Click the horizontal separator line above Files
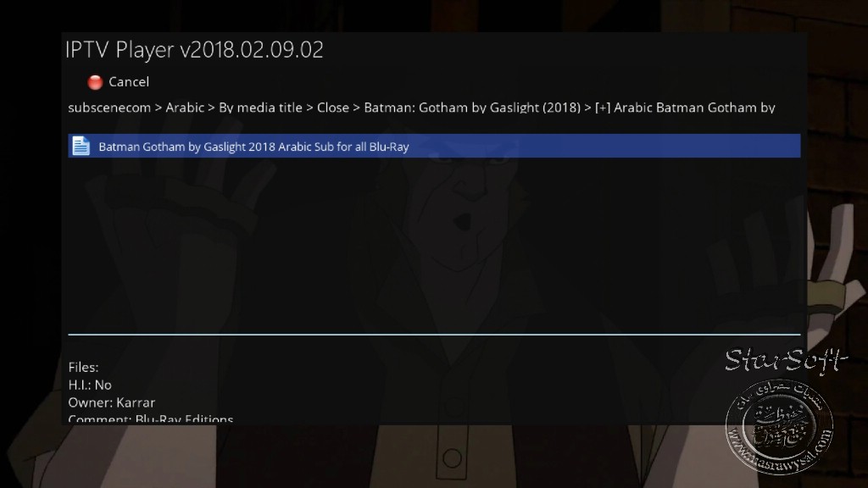Image resolution: width=868 pixels, height=488 pixels. point(434,334)
